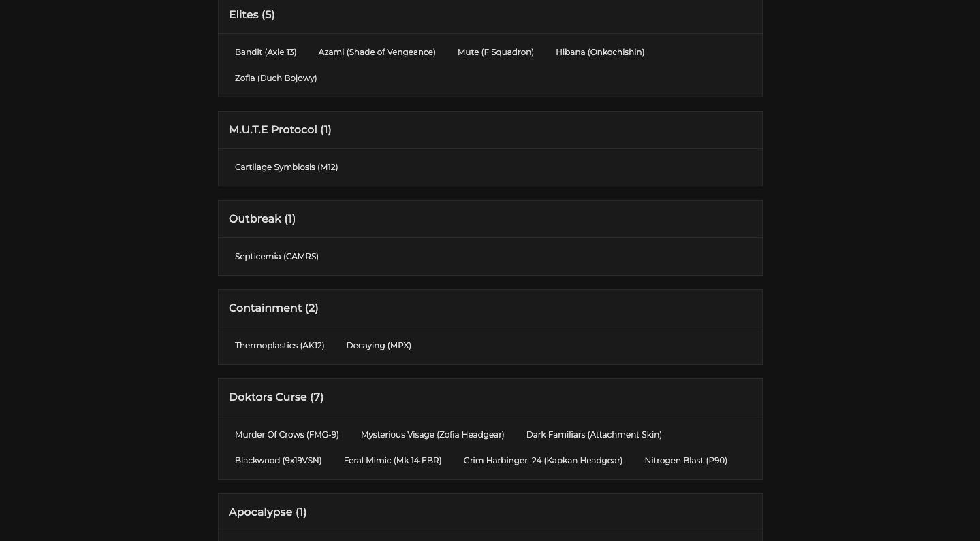Viewport: 980px width, 541px height.
Task: Open the Mute (F Squadron) item
Action: pos(495,52)
